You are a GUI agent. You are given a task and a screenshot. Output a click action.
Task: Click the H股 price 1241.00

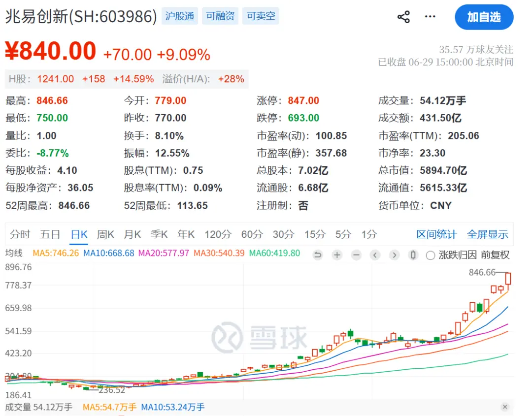point(55,79)
